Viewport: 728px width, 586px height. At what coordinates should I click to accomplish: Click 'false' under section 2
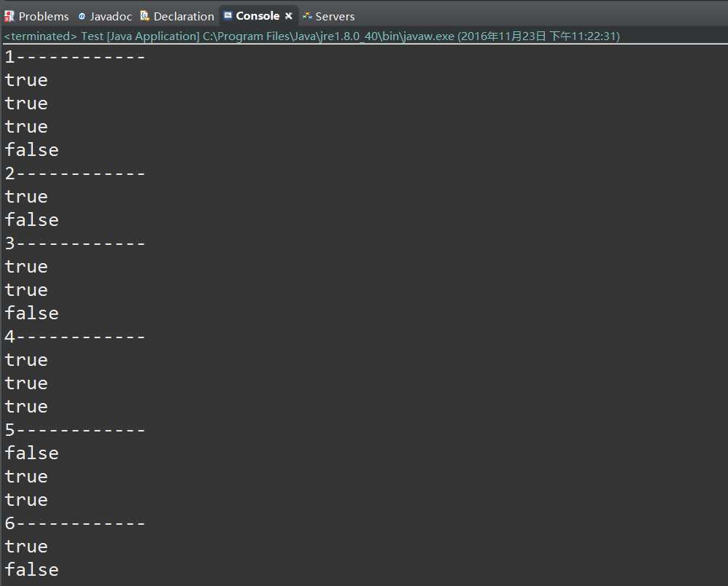[x=31, y=220]
